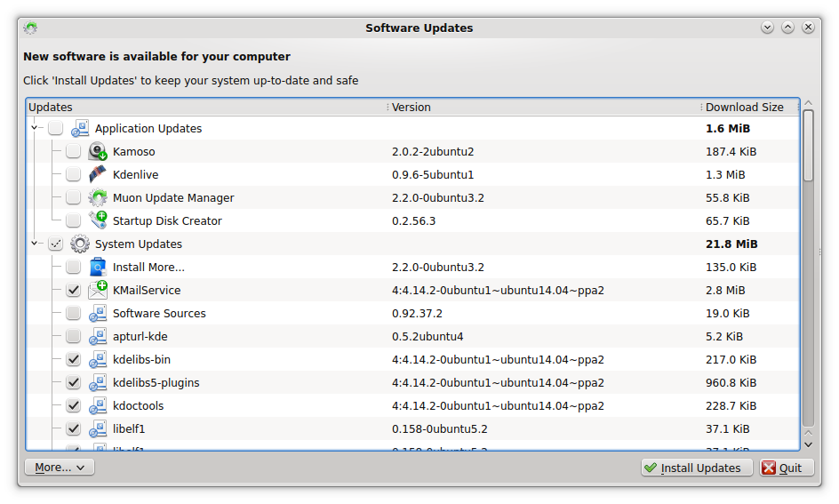Image resolution: width=839 pixels, height=504 pixels.
Task: Check the Muon Update Manager checkbox
Action: 73,197
